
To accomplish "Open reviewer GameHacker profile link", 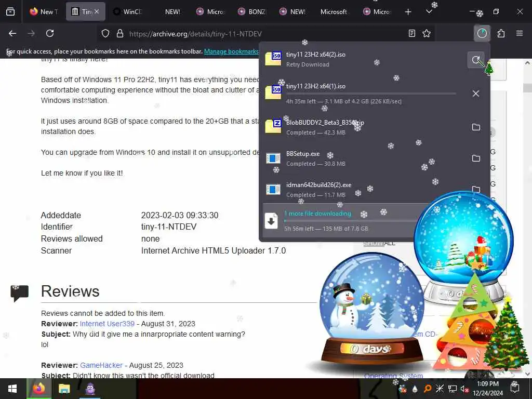I will 101,365.
